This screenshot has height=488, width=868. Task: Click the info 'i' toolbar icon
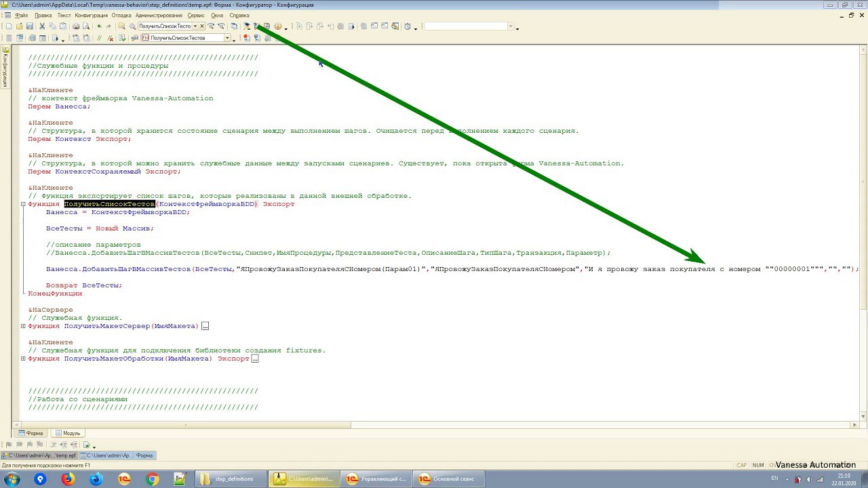(x=277, y=26)
